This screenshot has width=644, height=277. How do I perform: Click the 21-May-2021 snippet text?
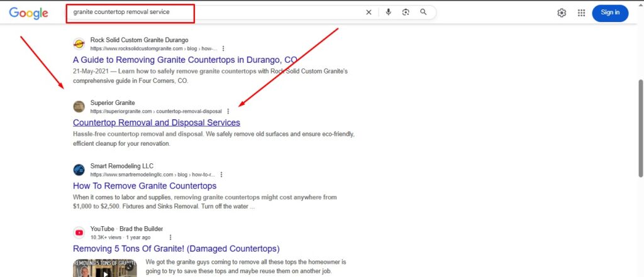point(210,76)
